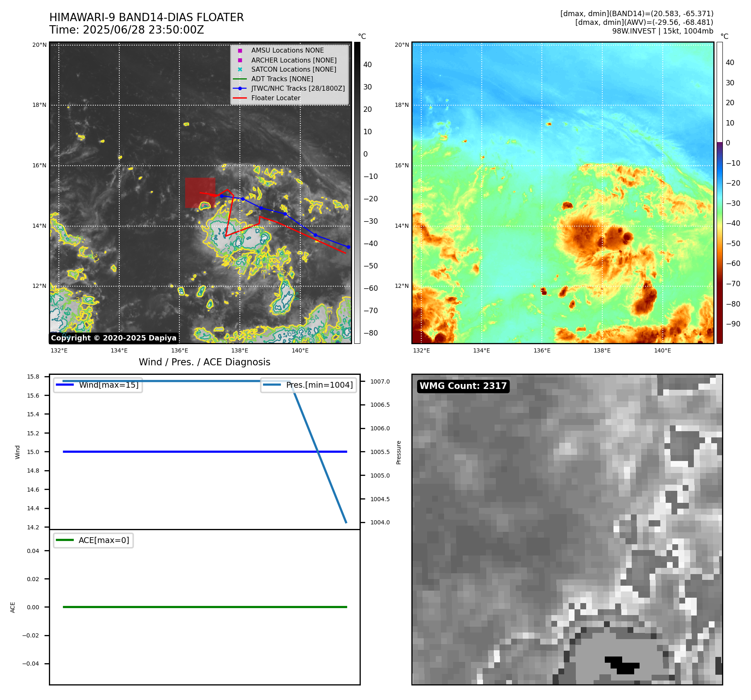This screenshot has width=751, height=700.
Task: Click the 1004.0 tick on Pressure axis
Action: point(380,522)
